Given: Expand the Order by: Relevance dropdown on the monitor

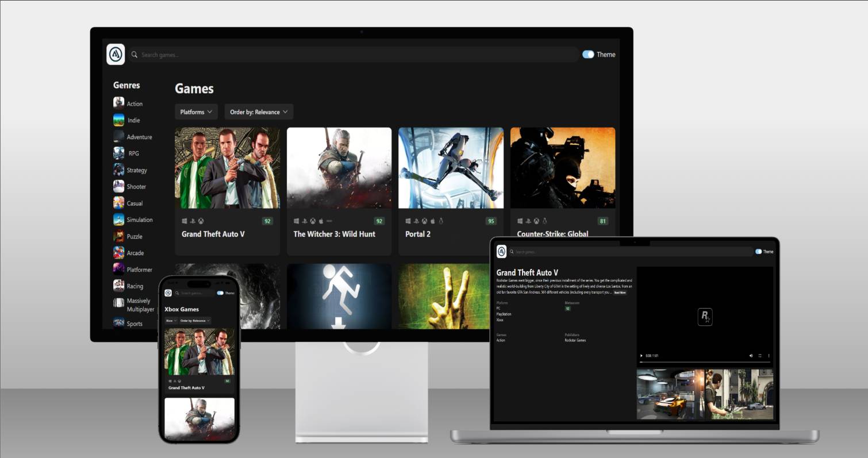Looking at the screenshot, I should [259, 112].
